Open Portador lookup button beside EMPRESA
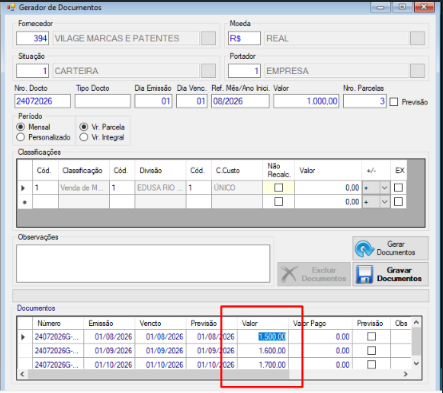 point(417,71)
